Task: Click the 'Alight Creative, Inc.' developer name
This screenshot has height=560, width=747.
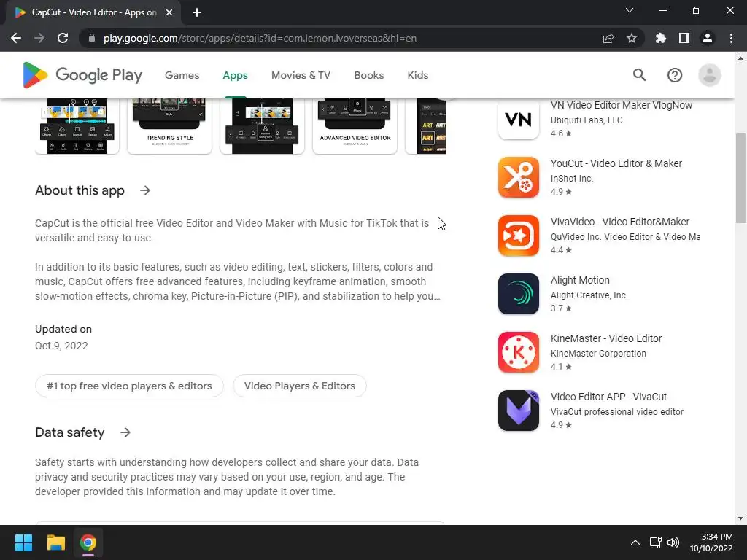Action: coord(589,295)
